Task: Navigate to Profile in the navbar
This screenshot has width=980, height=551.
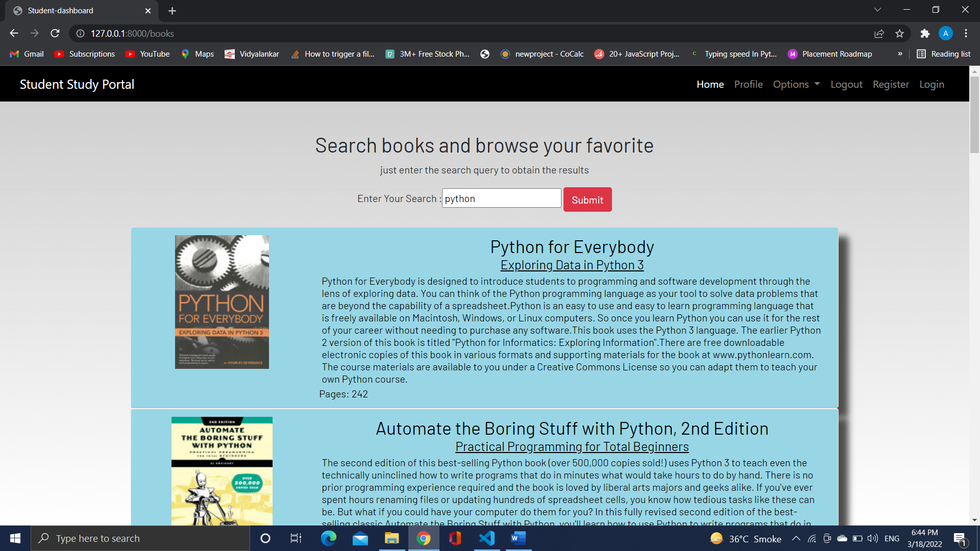Action: click(748, 84)
